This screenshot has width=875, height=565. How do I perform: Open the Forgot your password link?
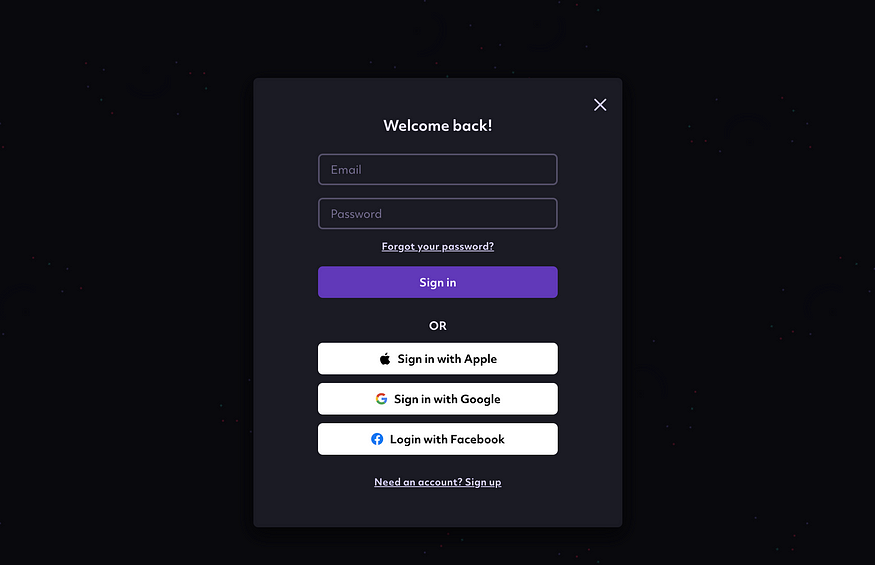pyautogui.click(x=438, y=246)
